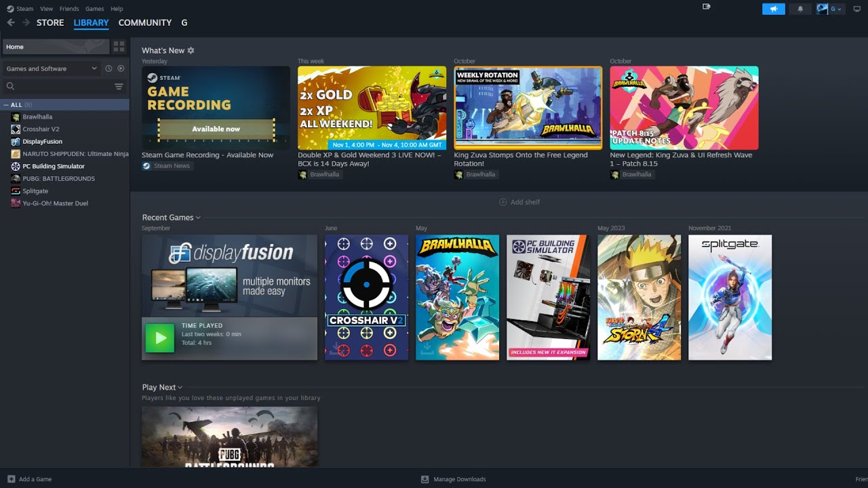Select the Splitgate cover art
The width and height of the screenshot is (868, 488).
click(730, 298)
